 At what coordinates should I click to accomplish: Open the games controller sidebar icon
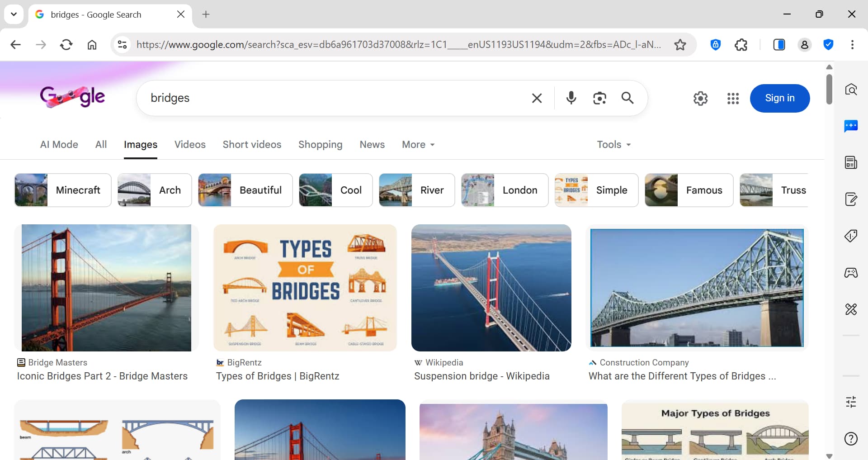point(851,273)
